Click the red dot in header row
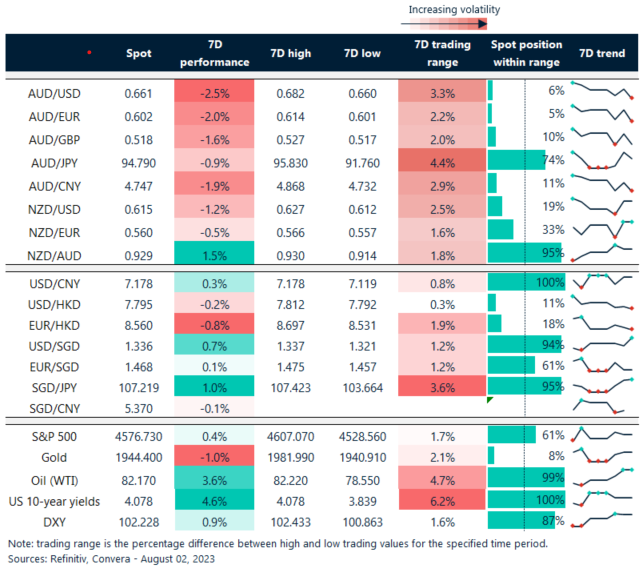Screen dimensions: 643x566 (x=91, y=51)
